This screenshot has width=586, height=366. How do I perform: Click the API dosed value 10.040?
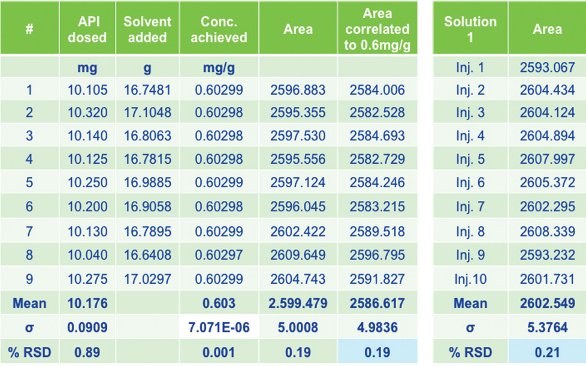pos(87,255)
